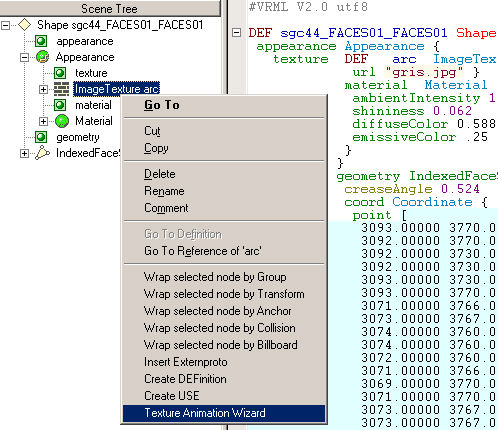
Task: Click the IndexedFaceSet geometry icon
Action: point(43,153)
